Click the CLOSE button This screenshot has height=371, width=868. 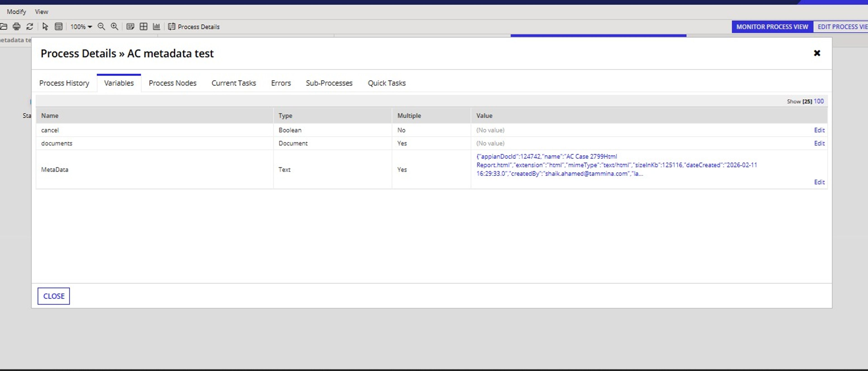pos(54,296)
